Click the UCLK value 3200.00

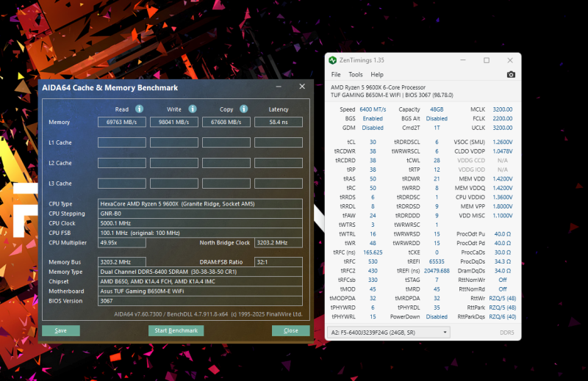503,128
